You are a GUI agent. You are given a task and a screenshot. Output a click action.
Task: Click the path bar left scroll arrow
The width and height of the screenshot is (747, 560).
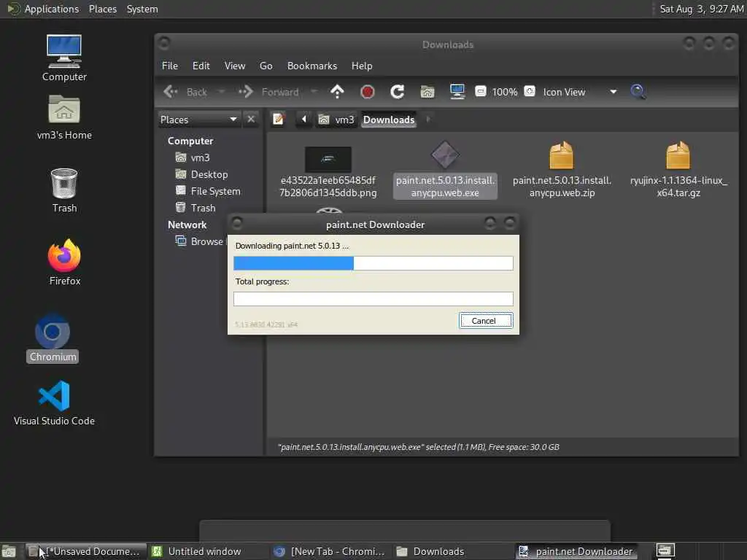point(303,119)
